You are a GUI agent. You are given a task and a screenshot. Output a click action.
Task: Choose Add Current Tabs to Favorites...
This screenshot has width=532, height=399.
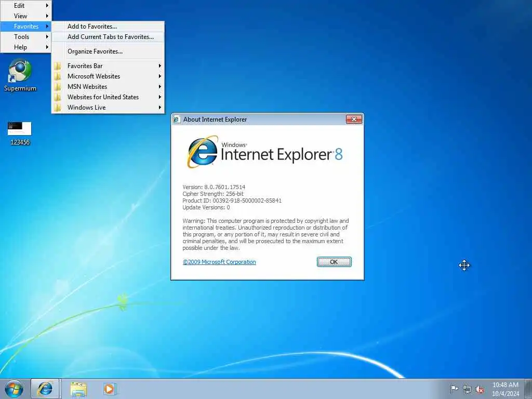(108, 37)
